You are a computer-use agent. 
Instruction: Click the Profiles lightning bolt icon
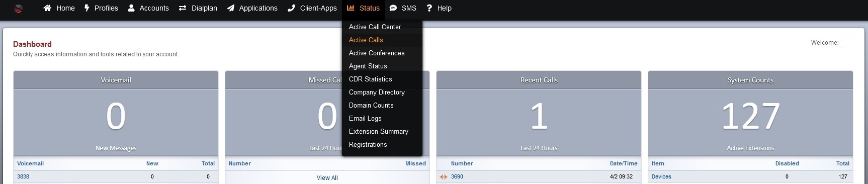click(87, 8)
